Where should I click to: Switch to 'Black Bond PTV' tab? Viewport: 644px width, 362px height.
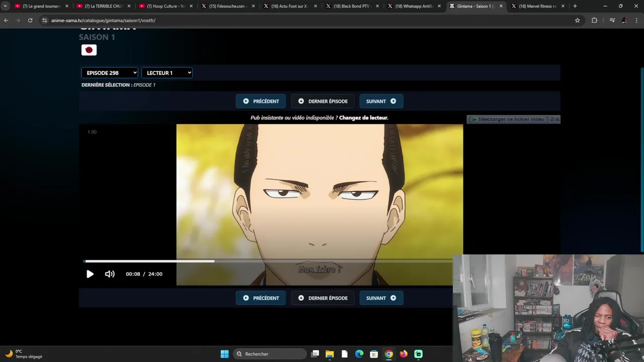(352, 6)
